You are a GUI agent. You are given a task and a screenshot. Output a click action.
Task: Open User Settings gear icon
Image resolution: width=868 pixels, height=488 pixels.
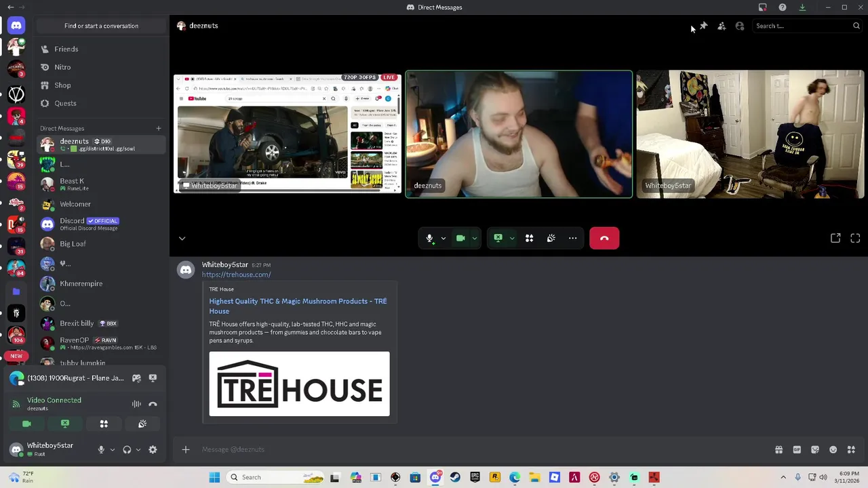tap(153, 449)
